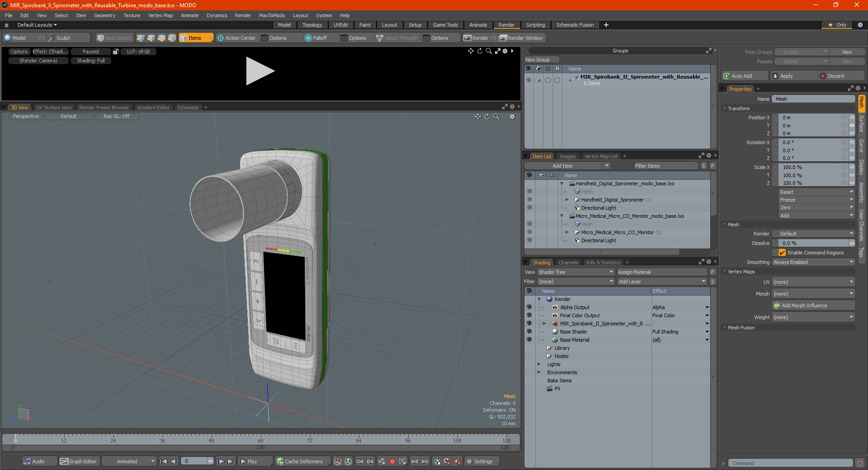Screen dimensions: 868x470
Task: Open the Graph Editor
Action: click(x=79, y=461)
